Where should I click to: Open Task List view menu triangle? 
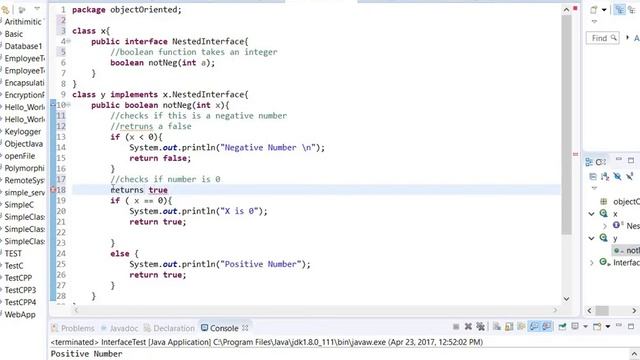[594, 22]
